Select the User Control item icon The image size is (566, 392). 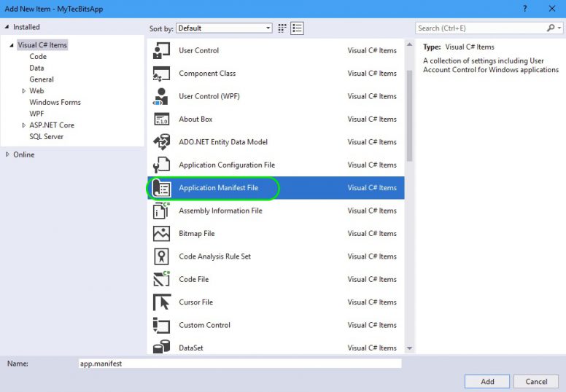161,50
